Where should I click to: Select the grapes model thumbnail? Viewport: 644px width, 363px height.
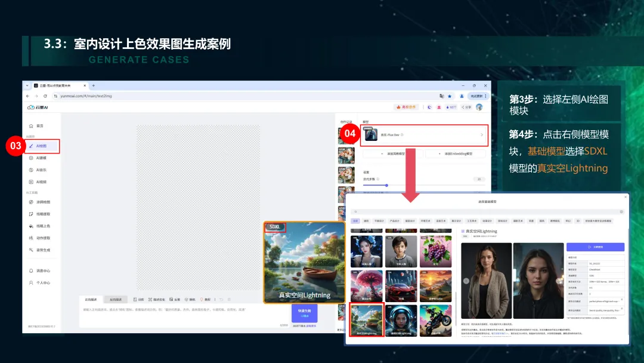(x=435, y=251)
